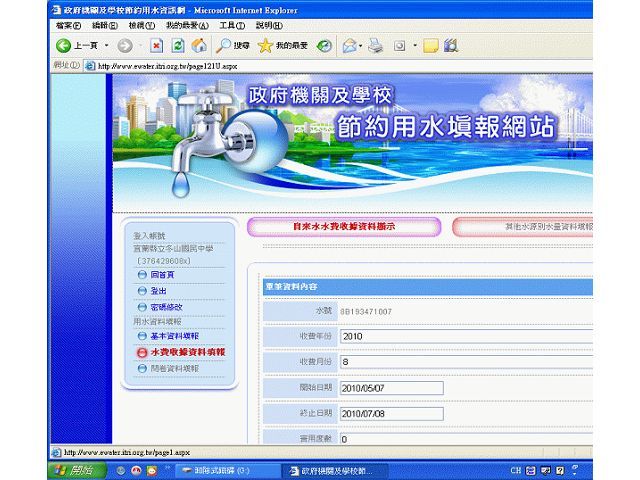
Task: Refresh the page using the toolbar icon
Action: tap(178, 46)
